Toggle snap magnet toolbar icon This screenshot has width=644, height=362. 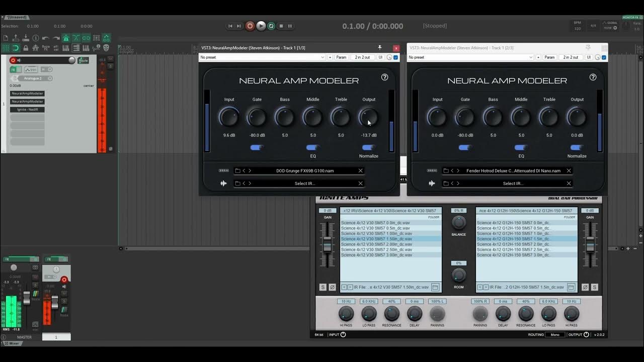[x=16, y=48]
